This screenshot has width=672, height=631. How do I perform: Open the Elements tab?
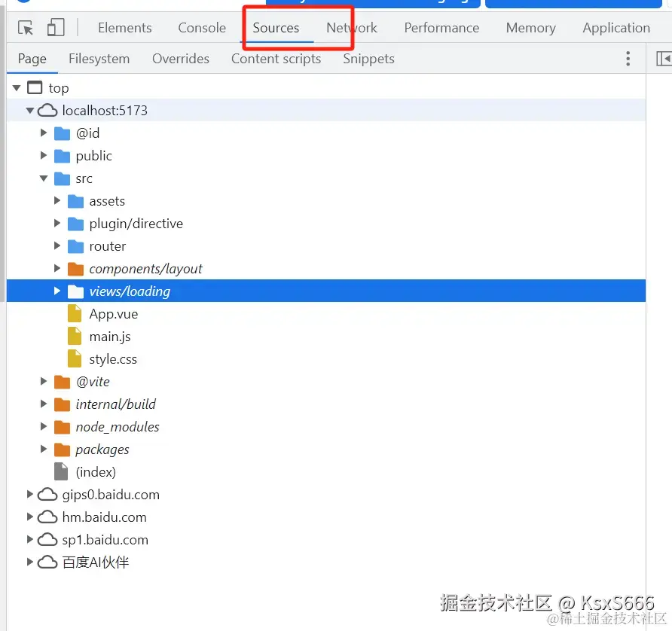point(125,28)
